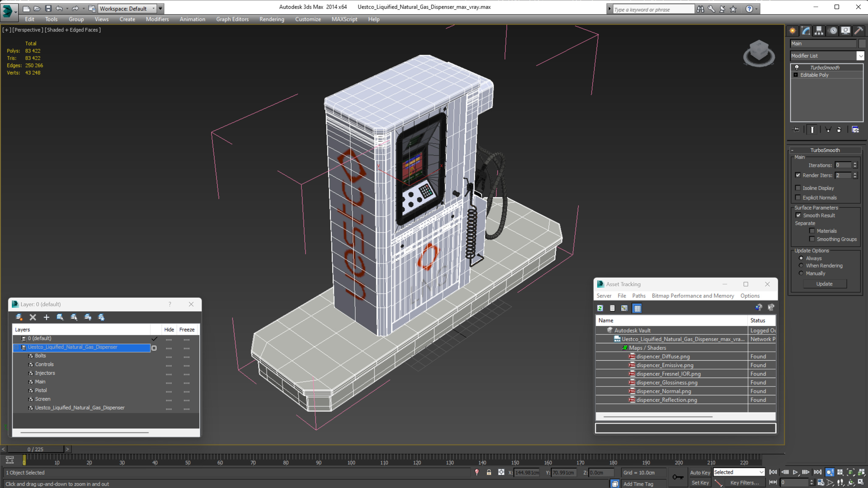Viewport: 868px width, 488px height.
Task: Open the Workspace Default dropdown
Action: (154, 9)
